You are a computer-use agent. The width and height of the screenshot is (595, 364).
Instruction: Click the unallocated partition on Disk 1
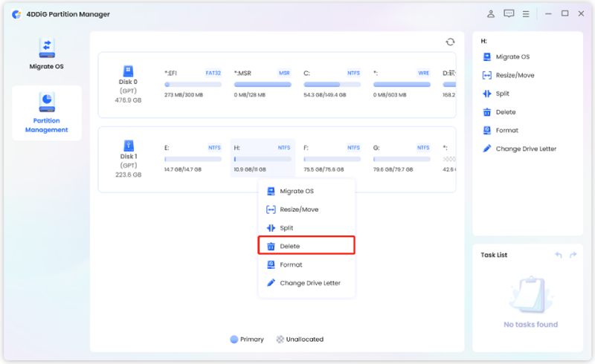(449, 158)
